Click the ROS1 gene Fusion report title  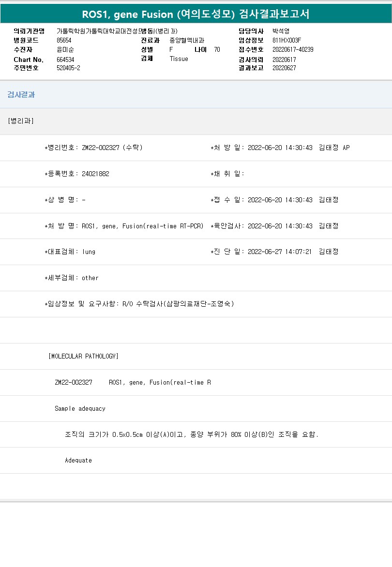(196, 15)
